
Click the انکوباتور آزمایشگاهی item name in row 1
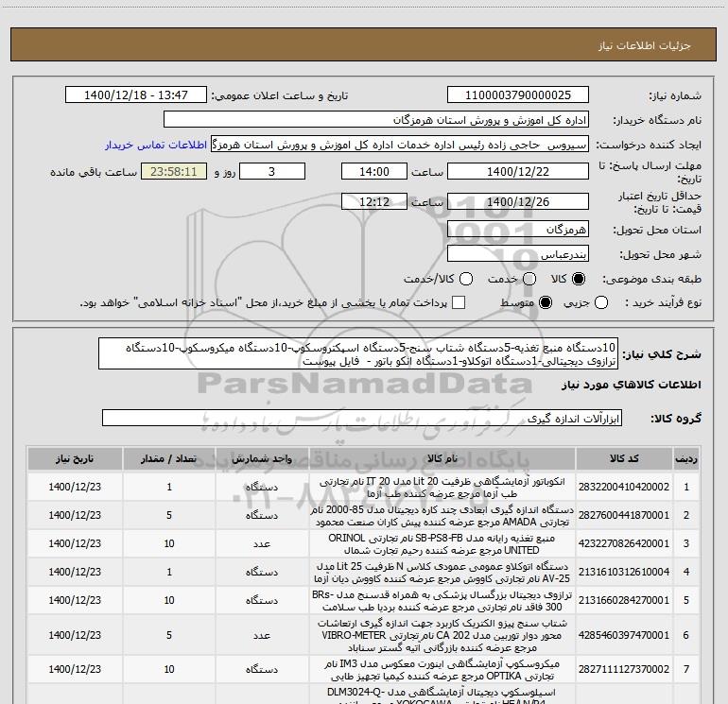point(442,488)
